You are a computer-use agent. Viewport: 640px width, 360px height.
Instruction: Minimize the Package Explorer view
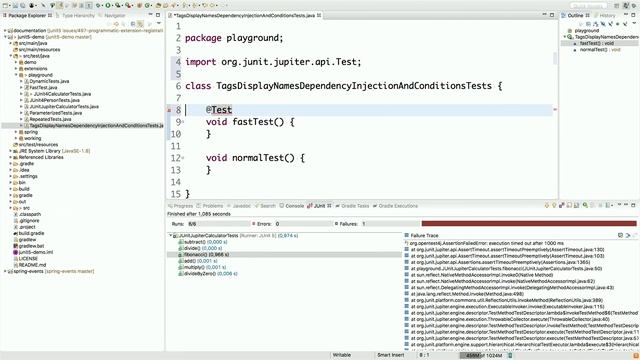151,15
